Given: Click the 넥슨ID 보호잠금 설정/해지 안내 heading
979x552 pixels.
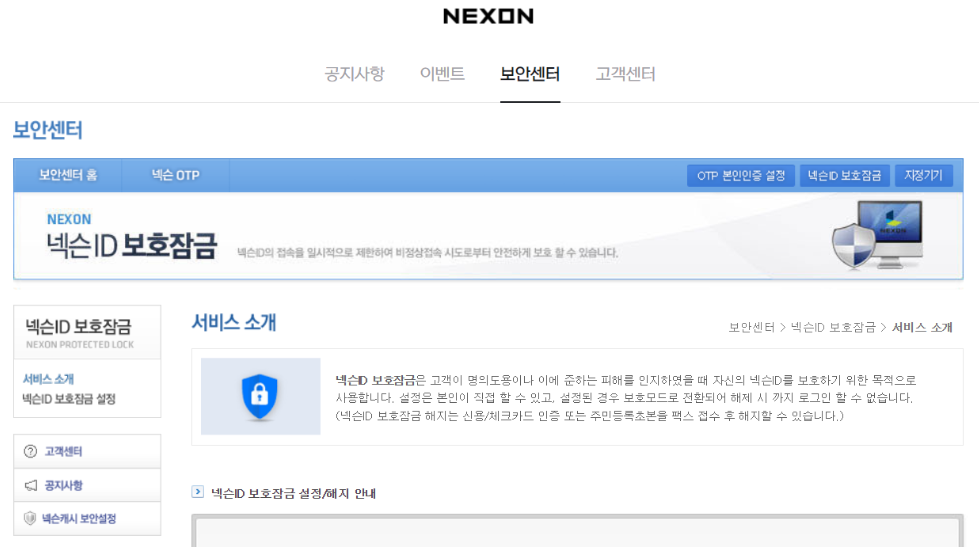Looking at the screenshot, I should pyautogui.click(x=293, y=493).
